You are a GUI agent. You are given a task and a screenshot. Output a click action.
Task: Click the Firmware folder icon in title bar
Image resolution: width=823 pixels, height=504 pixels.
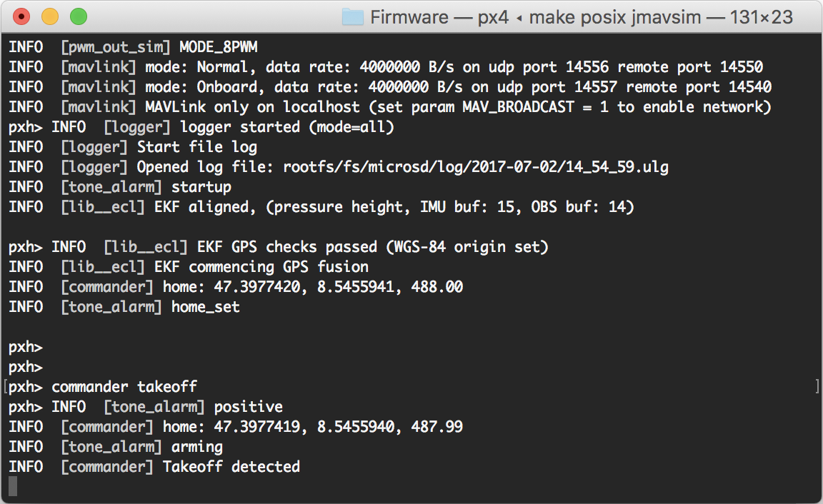353,16
